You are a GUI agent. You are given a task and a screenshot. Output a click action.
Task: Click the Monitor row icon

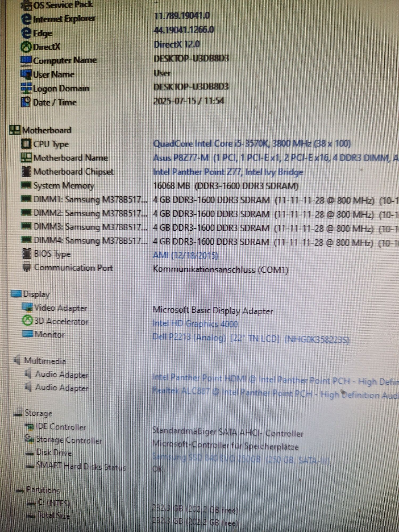click(x=28, y=334)
